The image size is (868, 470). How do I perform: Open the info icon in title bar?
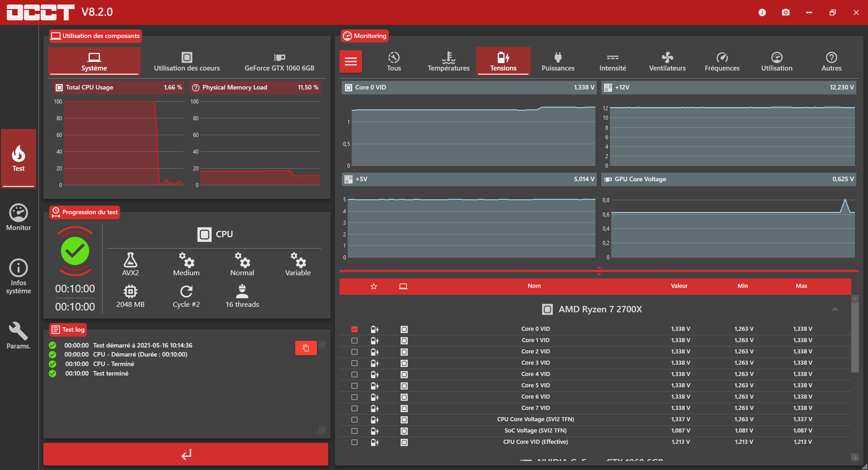(762, 12)
